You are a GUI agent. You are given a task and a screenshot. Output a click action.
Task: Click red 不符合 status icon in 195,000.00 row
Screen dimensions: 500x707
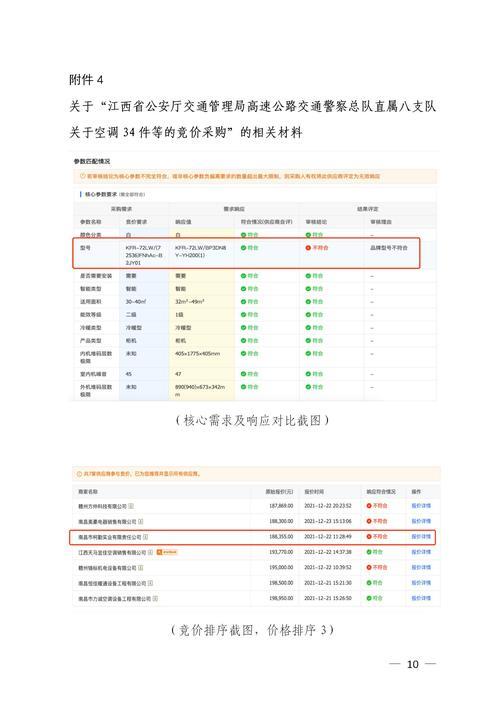pyautogui.click(x=369, y=567)
